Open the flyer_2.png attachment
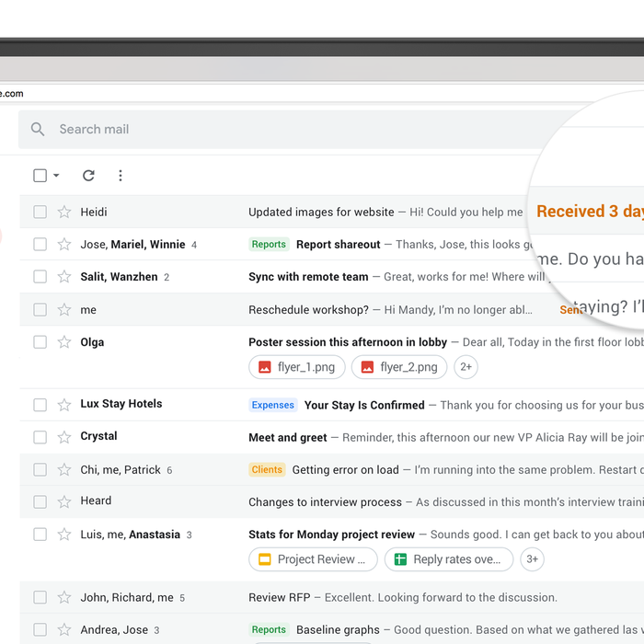The image size is (644, 644). click(x=399, y=367)
